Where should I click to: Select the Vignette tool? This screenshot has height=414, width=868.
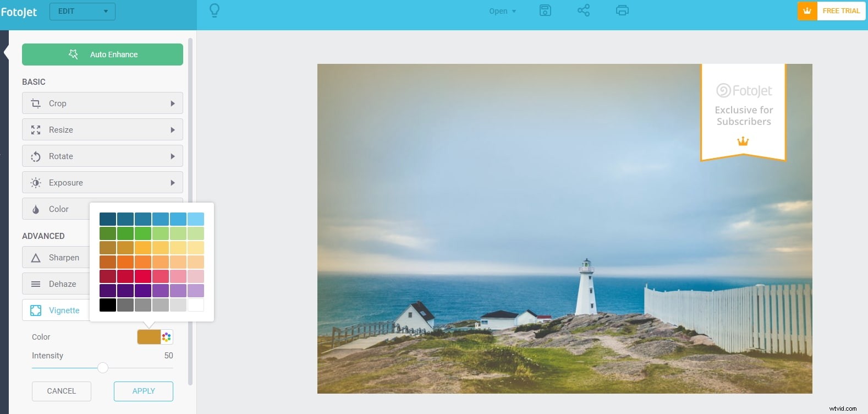click(x=56, y=310)
